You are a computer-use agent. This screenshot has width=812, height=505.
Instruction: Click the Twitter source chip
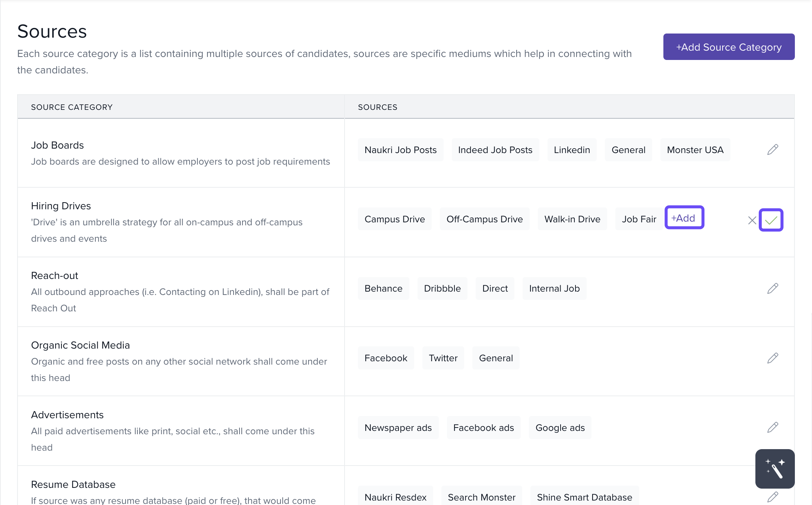coord(443,358)
